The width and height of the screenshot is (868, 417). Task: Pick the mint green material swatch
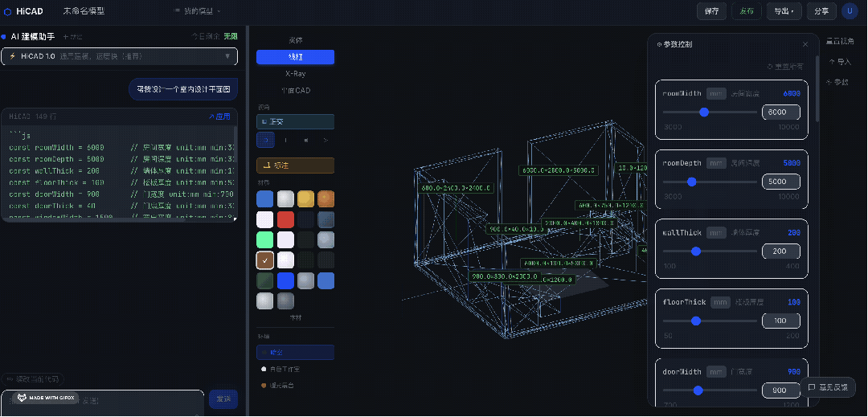click(x=265, y=240)
